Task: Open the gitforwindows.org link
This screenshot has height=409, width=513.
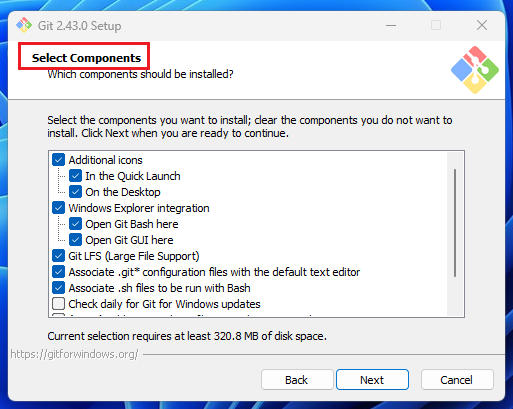Action: coord(74,354)
